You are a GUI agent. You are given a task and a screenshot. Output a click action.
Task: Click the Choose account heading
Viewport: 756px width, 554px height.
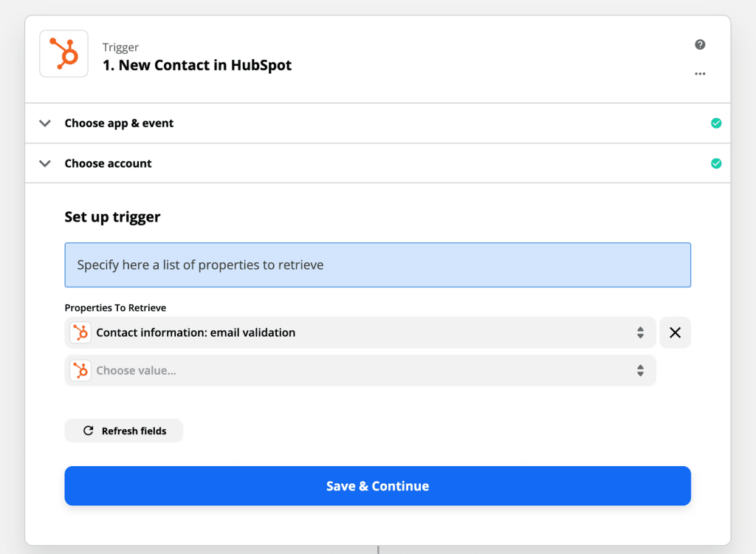point(108,163)
